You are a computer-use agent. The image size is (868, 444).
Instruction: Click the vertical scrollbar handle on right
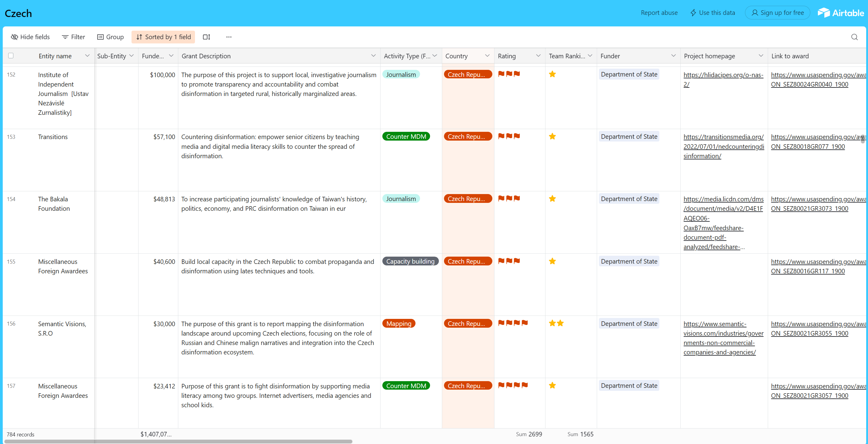(x=863, y=138)
